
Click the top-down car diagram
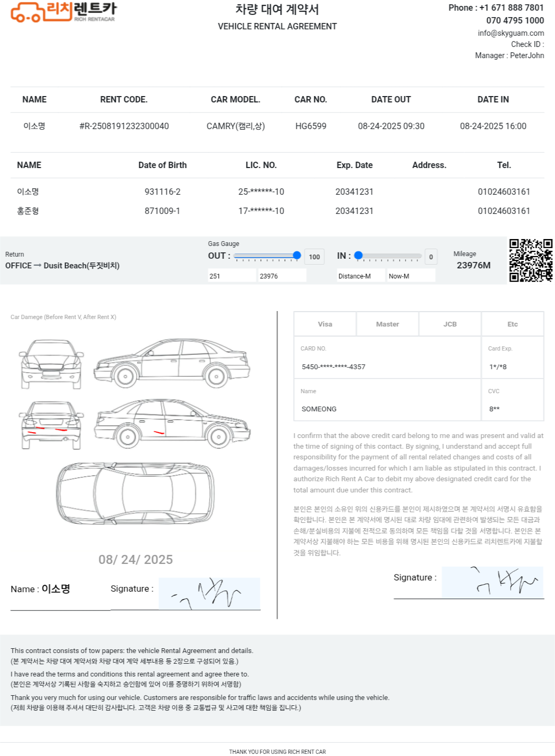[136, 492]
